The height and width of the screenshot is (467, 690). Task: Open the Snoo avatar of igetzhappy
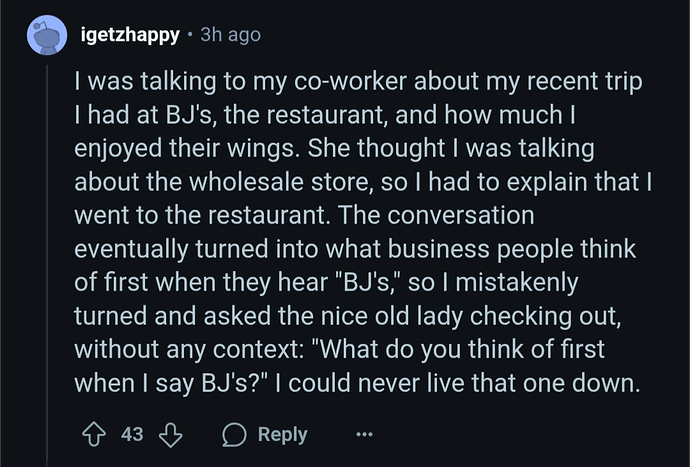(x=47, y=35)
